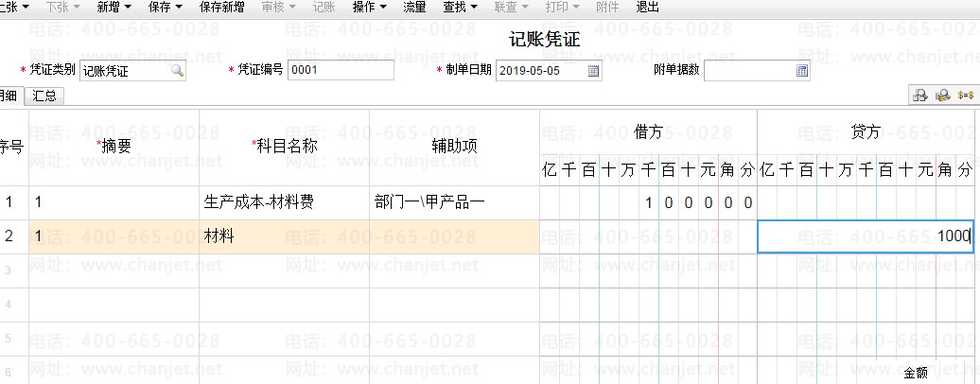Click the magnifier icon in 凭证类别 field

point(177,71)
